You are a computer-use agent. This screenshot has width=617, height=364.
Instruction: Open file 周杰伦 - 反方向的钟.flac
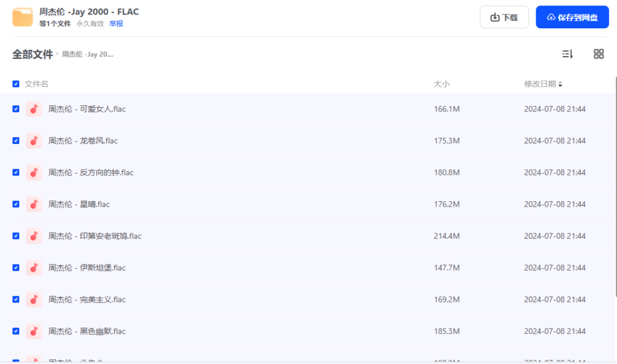(x=91, y=172)
